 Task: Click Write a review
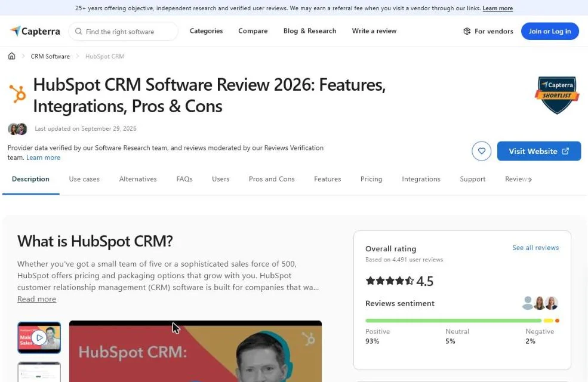click(374, 31)
